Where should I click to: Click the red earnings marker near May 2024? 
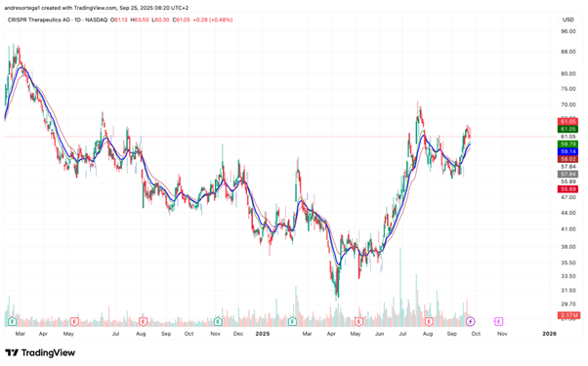(x=74, y=321)
